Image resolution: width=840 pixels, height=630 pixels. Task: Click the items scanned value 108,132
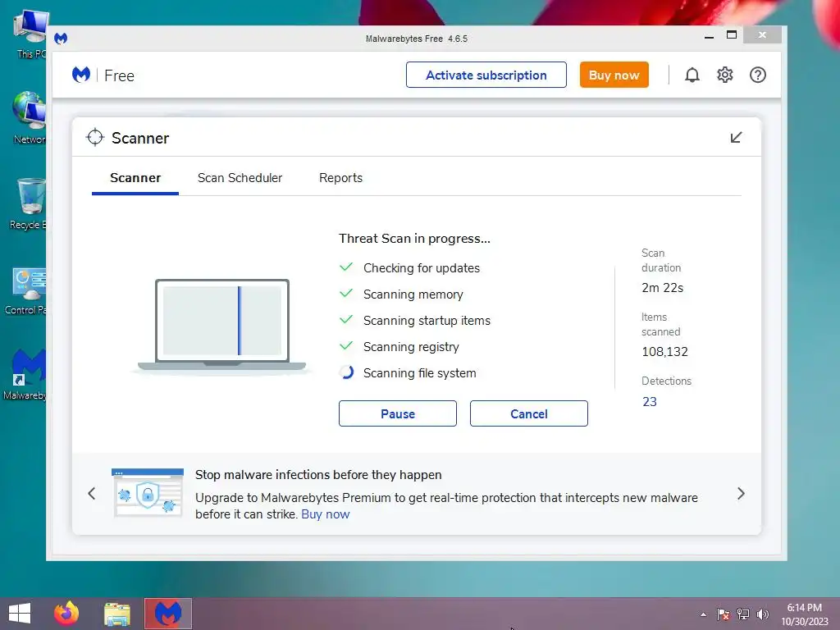point(664,351)
